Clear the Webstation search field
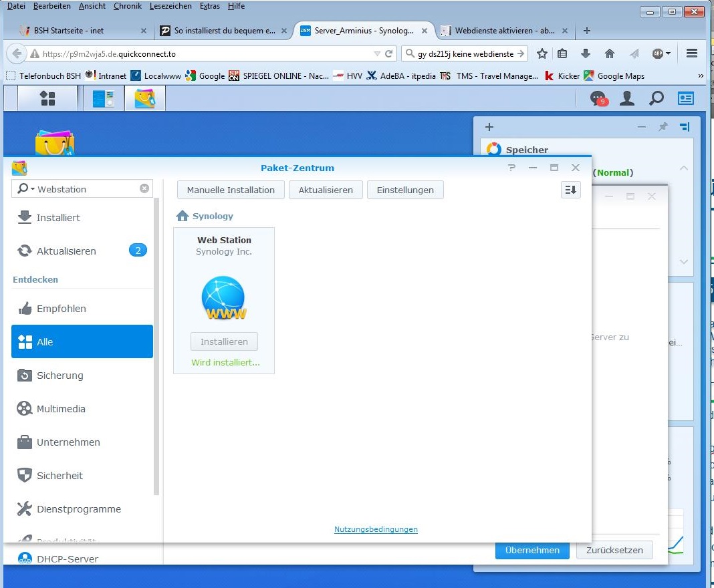Image resolution: width=714 pixels, height=588 pixels. coord(144,189)
